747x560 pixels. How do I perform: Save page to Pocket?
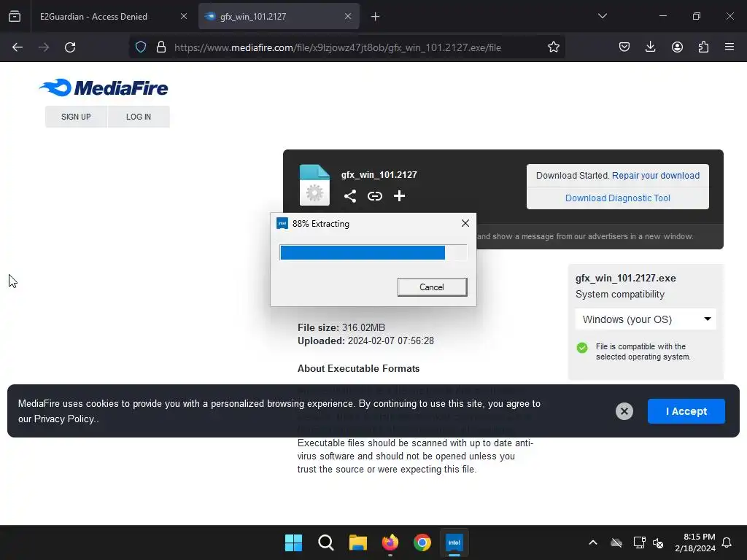point(624,47)
